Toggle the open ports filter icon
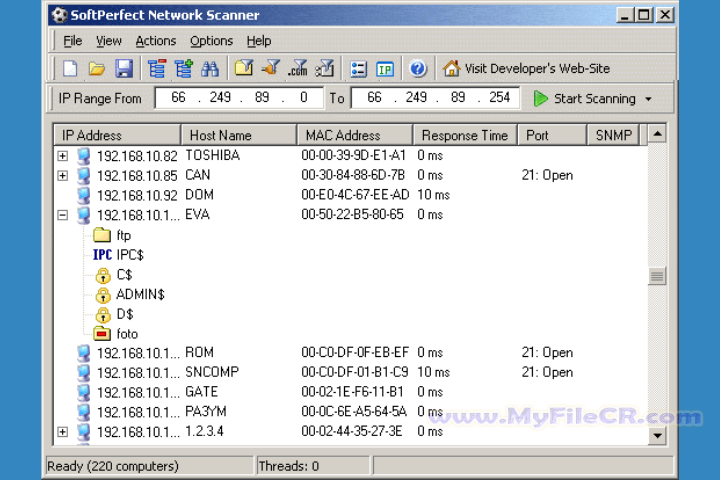 click(x=270, y=68)
